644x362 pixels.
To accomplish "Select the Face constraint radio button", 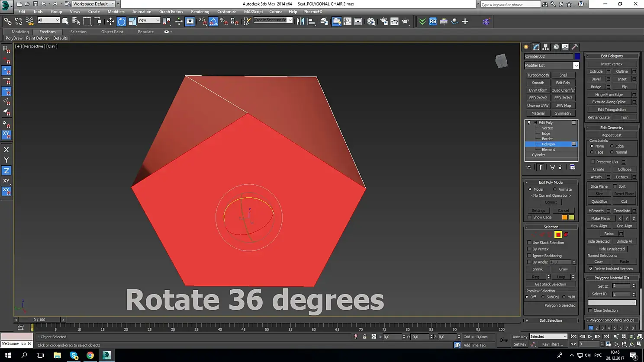I will [x=592, y=152].
